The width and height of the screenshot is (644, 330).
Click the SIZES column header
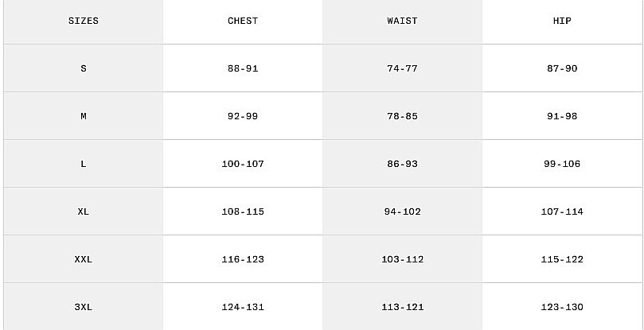pyautogui.click(x=84, y=21)
